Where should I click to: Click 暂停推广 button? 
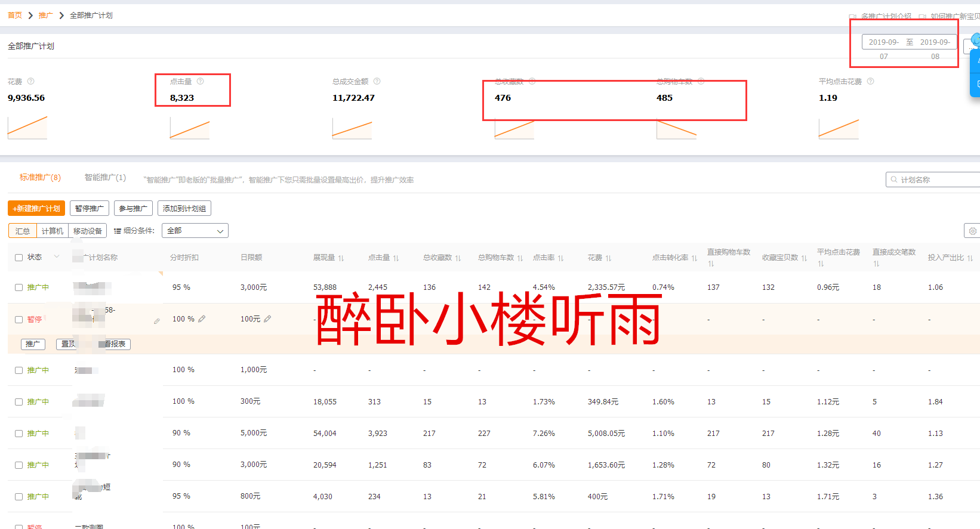tap(90, 208)
